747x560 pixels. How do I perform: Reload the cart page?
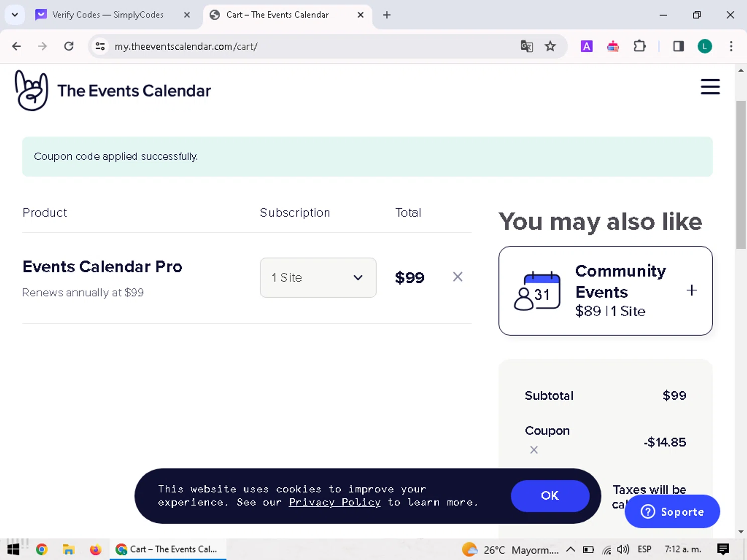click(x=69, y=46)
